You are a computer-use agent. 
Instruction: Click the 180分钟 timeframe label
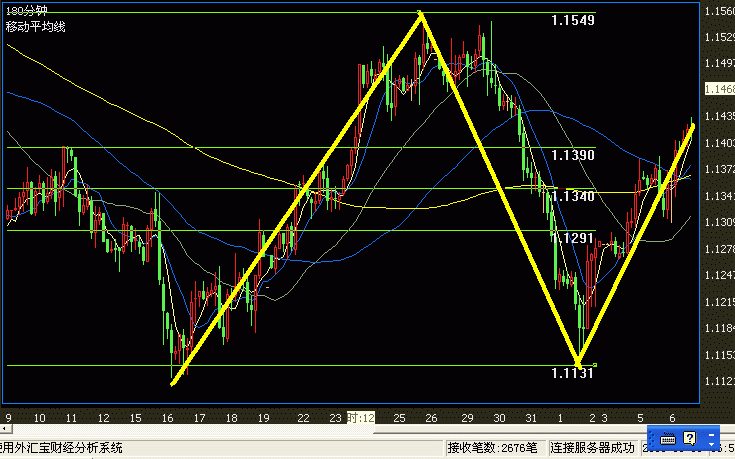[x=26, y=10]
